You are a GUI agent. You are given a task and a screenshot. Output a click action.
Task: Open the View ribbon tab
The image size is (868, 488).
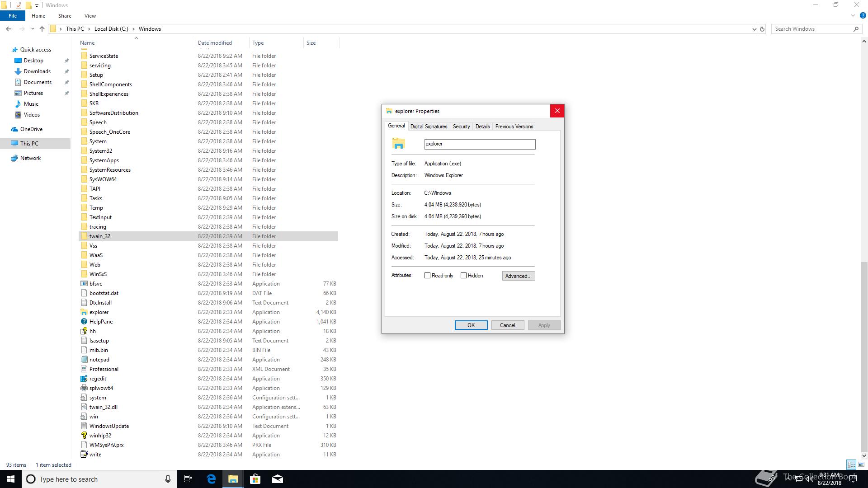click(90, 16)
